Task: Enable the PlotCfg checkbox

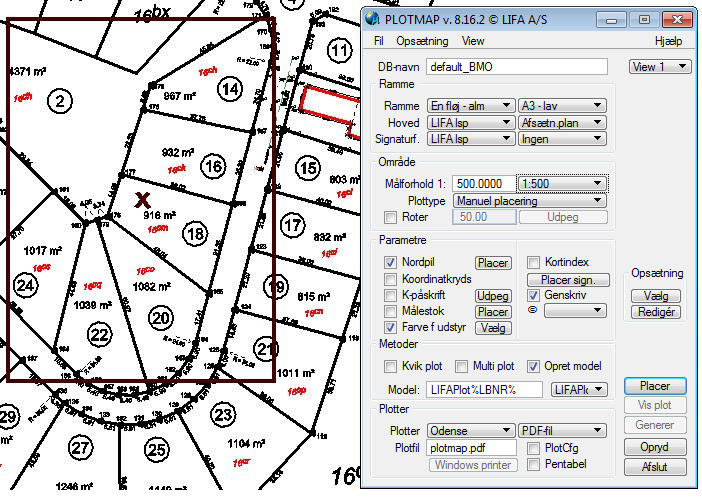Action: coord(533,449)
